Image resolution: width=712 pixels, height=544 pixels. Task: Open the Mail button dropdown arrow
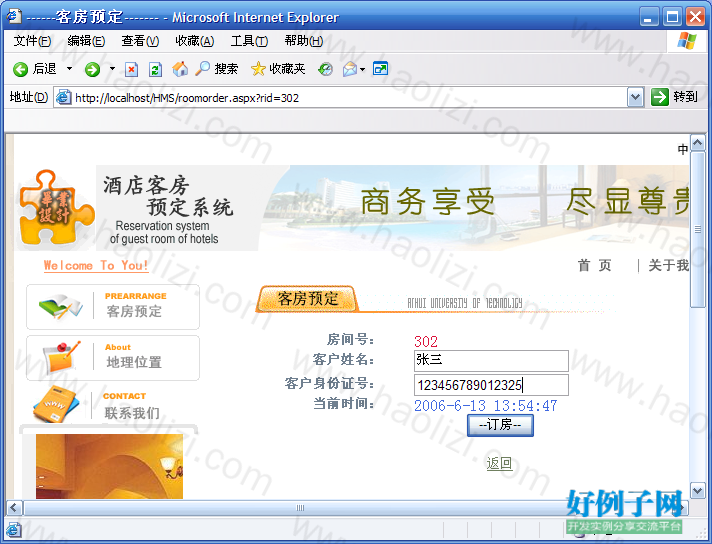(362, 69)
